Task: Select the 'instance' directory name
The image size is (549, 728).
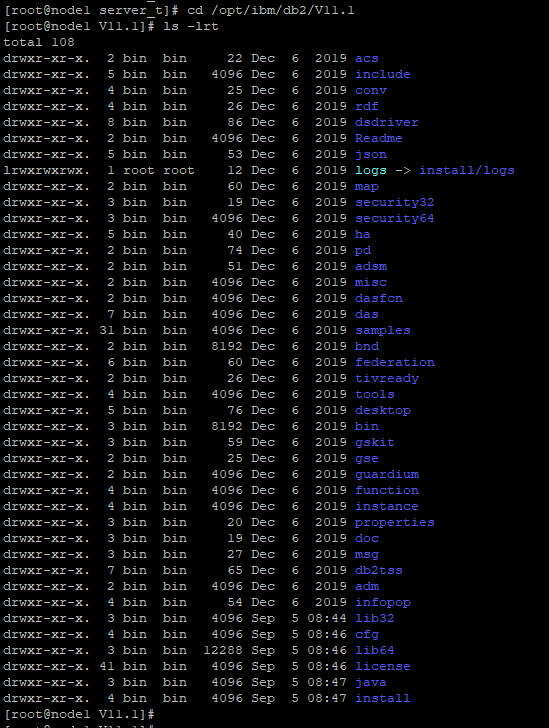Action: pyautogui.click(x=386, y=507)
